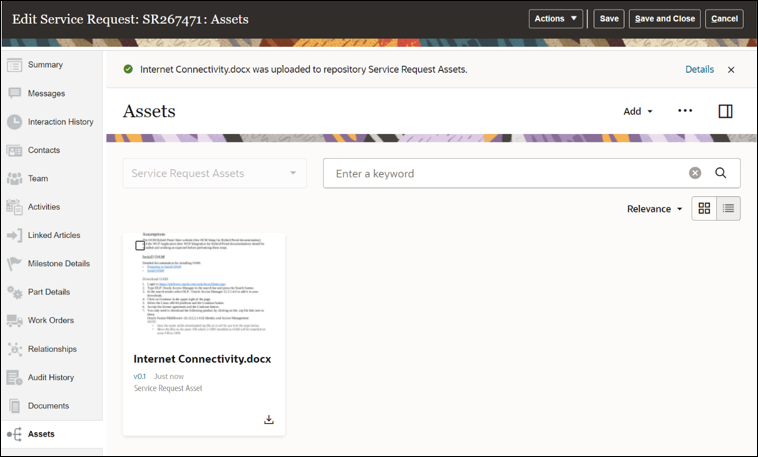The width and height of the screenshot is (758, 457).
Task: Open the Milestone Details tab
Action: click(59, 264)
